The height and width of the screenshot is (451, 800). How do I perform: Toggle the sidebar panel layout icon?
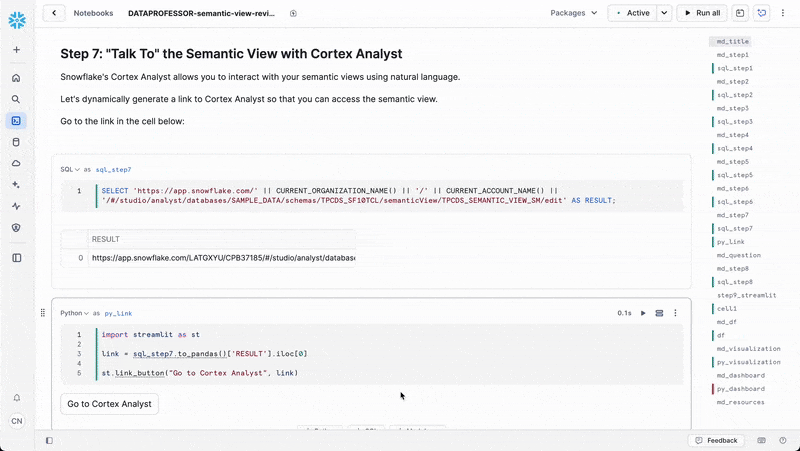point(17,258)
